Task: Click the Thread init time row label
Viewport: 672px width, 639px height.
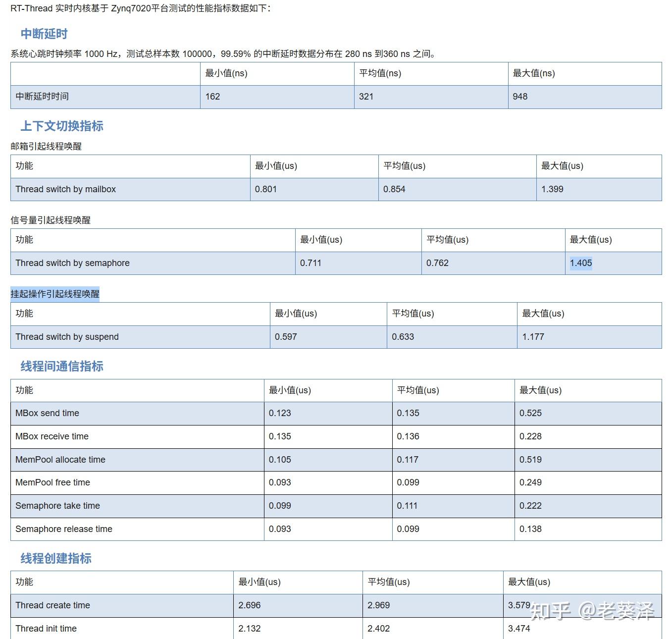Action: [46, 628]
